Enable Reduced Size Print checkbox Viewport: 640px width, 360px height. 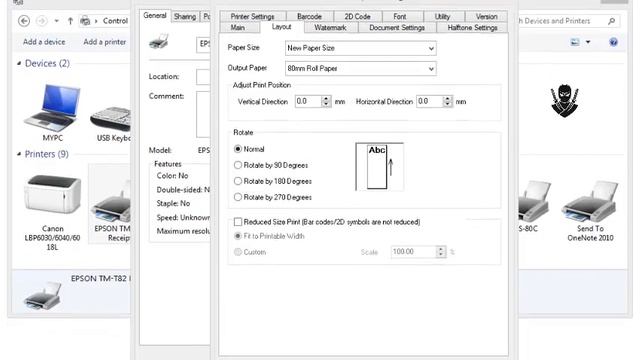point(238,222)
